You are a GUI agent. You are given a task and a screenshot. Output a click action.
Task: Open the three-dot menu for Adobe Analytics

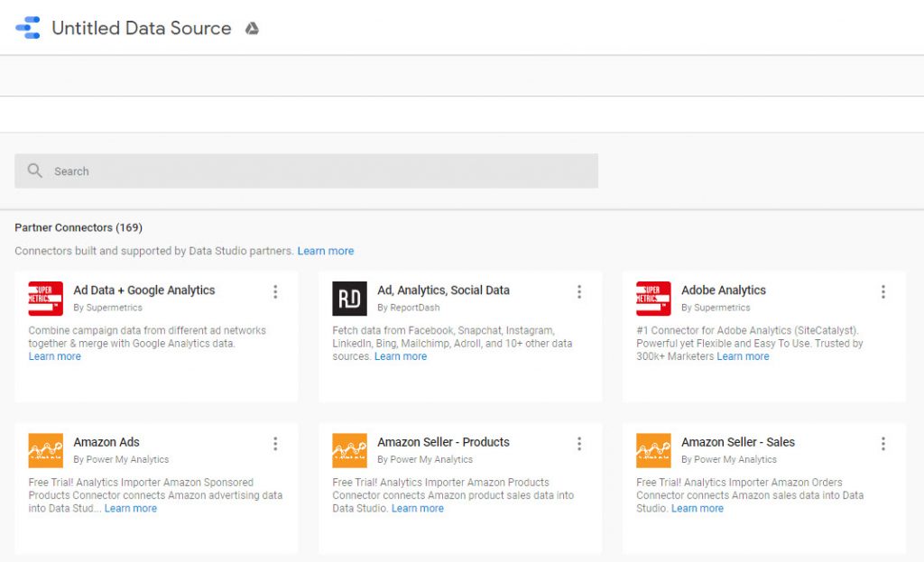883,291
